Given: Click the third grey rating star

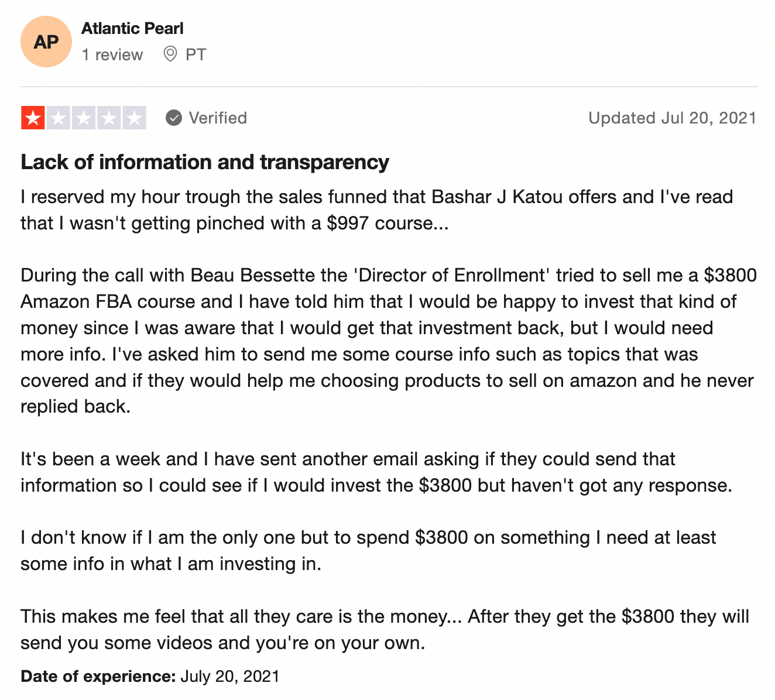Looking at the screenshot, I should [x=84, y=118].
